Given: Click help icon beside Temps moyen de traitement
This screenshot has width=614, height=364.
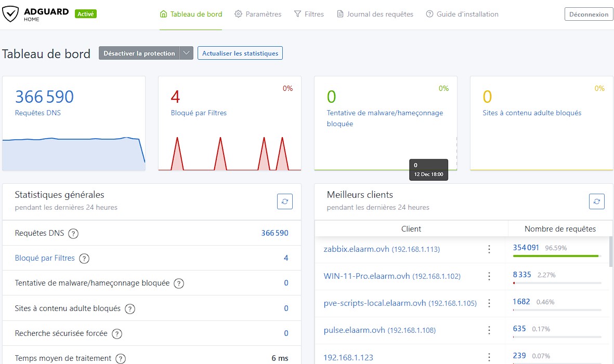Looking at the screenshot, I should [121, 358].
